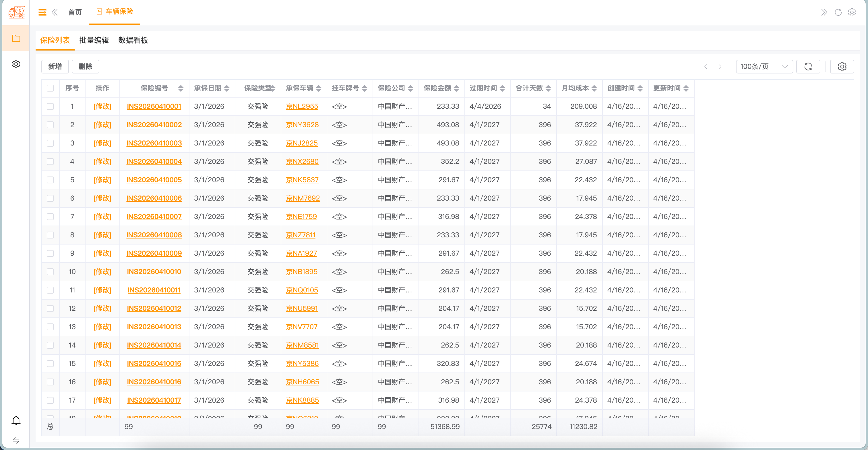
Task: Click the hamburger menu collapse icon
Action: 42,12
